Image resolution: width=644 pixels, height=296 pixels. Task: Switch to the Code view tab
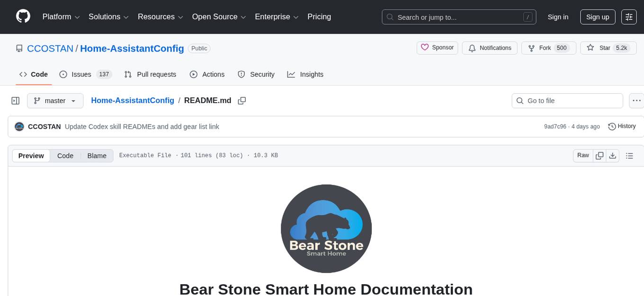65,156
